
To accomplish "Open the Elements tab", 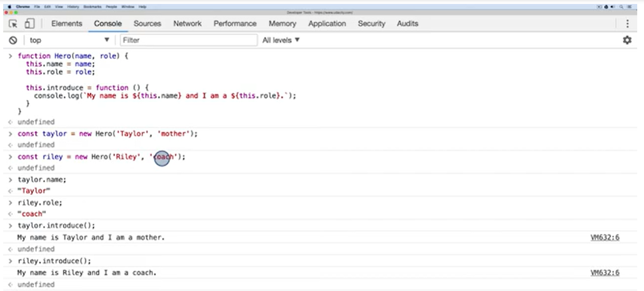I will click(67, 24).
